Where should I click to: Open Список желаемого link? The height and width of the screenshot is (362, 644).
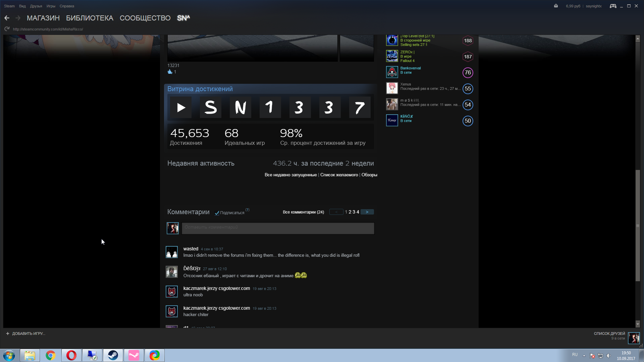pos(339,175)
